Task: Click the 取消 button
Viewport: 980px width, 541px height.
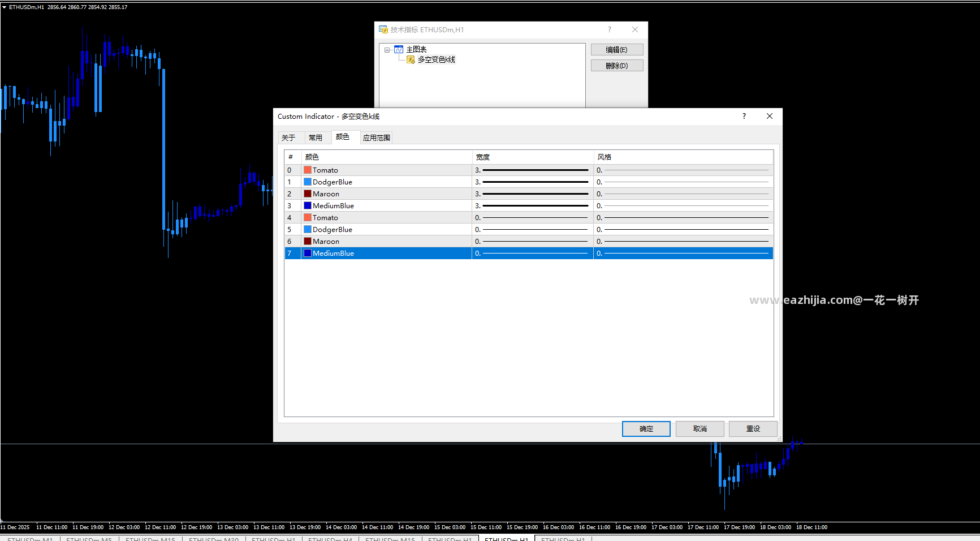Action: (x=700, y=429)
